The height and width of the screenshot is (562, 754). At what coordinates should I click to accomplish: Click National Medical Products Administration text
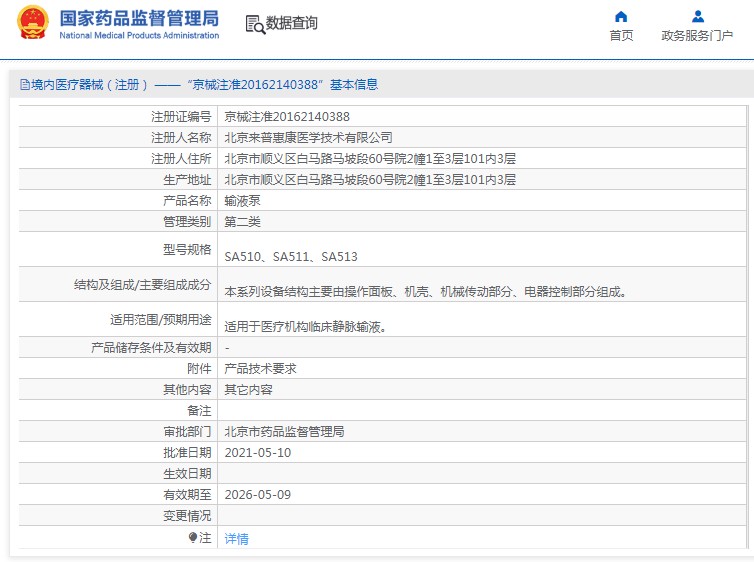139,35
